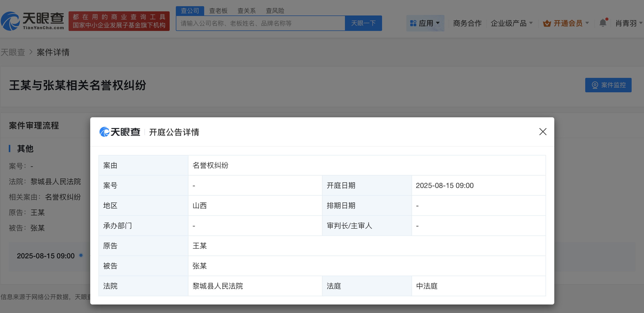Click the Tianyancha logo inside the popup header
The image size is (644, 313).
point(119,132)
